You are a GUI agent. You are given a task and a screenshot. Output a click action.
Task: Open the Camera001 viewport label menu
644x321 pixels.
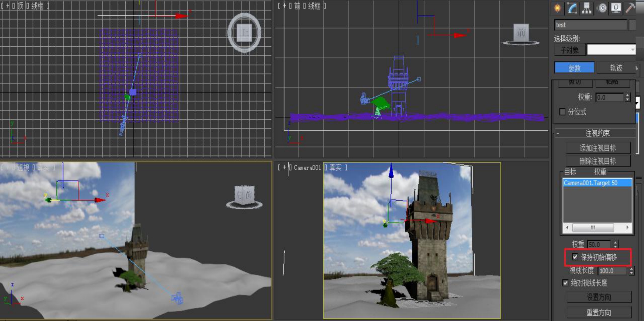click(307, 168)
